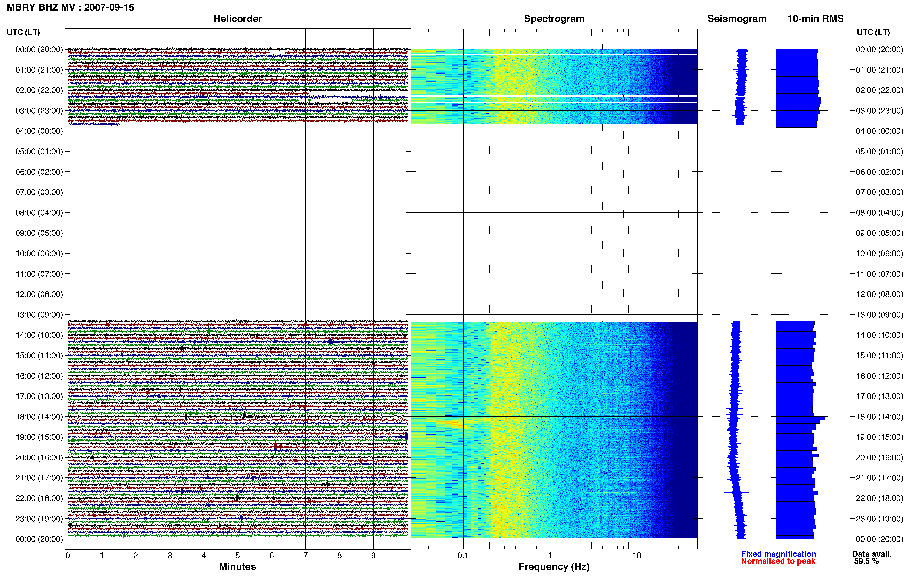Viewport: 924px width, 578px height.
Task: Click the left '16:00 (12:00)' time label
Action: coord(39,376)
